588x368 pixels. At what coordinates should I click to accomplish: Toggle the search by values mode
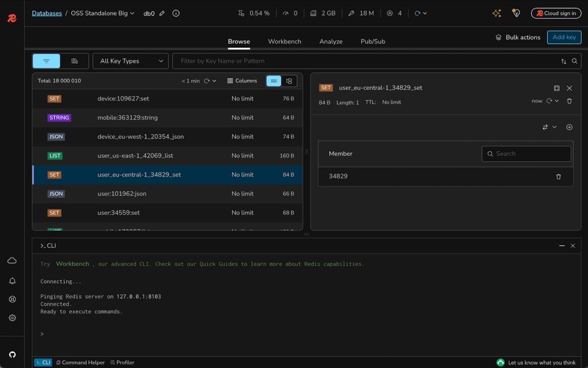pos(74,61)
